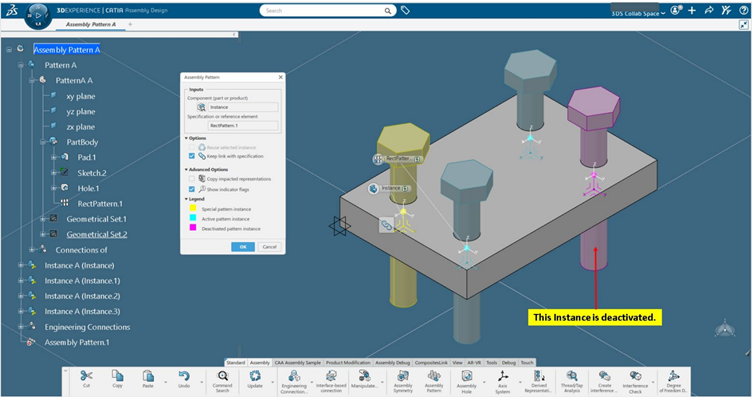
Task: Uncheck Keep link with specification
Action: [191, 156]
